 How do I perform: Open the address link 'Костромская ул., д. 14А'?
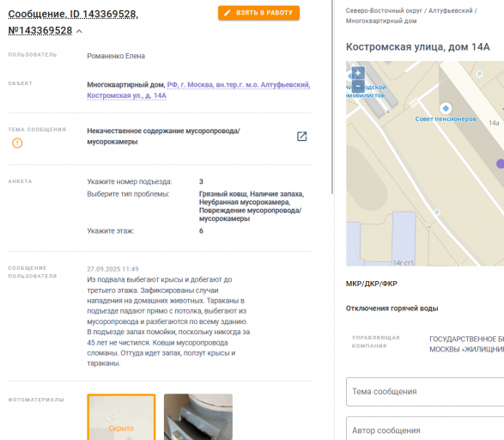[x=126, y=95]
